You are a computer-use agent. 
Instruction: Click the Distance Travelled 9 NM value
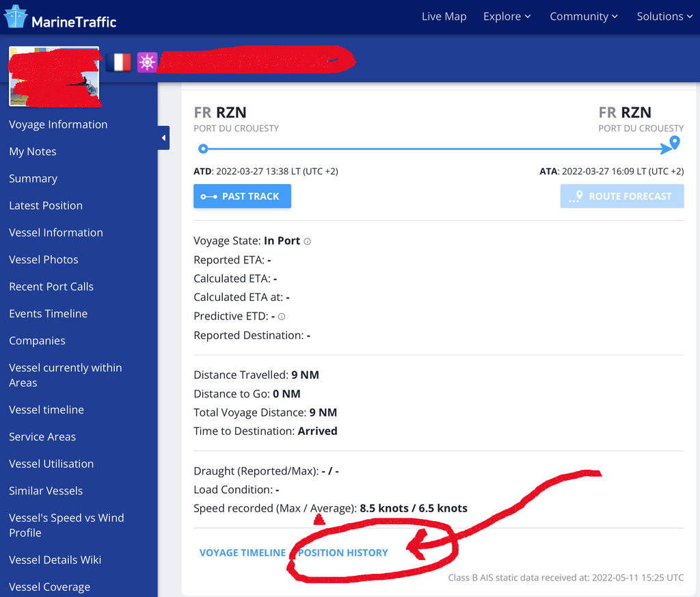pyautogui.click(x=305, y=375)
